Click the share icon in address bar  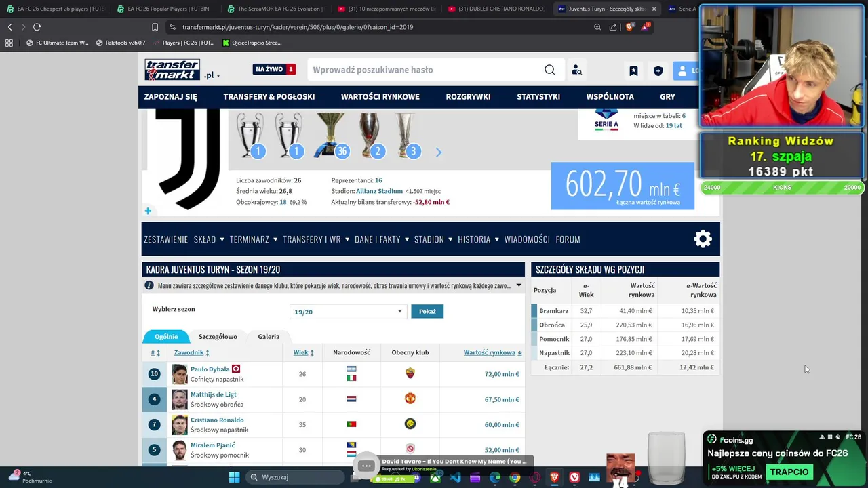[613, 27]
